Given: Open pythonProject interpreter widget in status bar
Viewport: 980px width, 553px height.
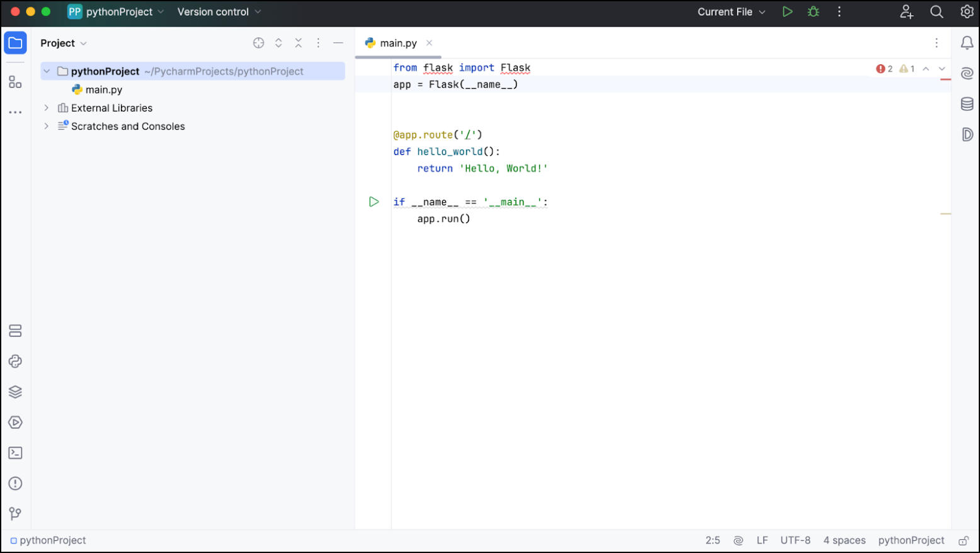Looking at the screenshot, I should coord(911,540).
